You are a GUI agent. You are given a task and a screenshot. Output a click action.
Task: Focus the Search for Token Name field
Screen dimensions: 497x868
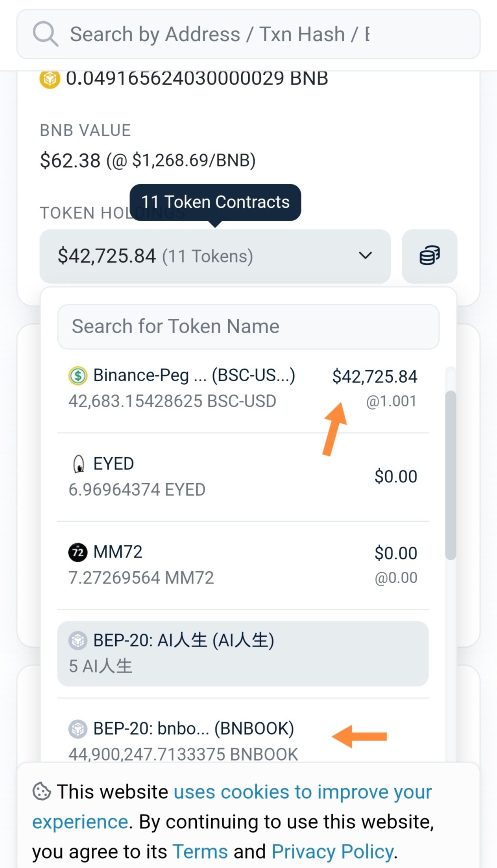tap(248, 327)
